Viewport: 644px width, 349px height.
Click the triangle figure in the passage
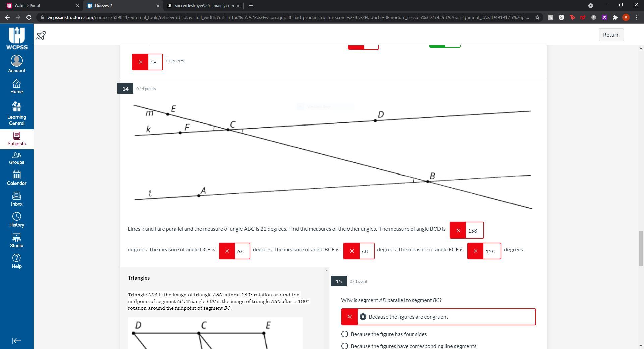(215, 334)
